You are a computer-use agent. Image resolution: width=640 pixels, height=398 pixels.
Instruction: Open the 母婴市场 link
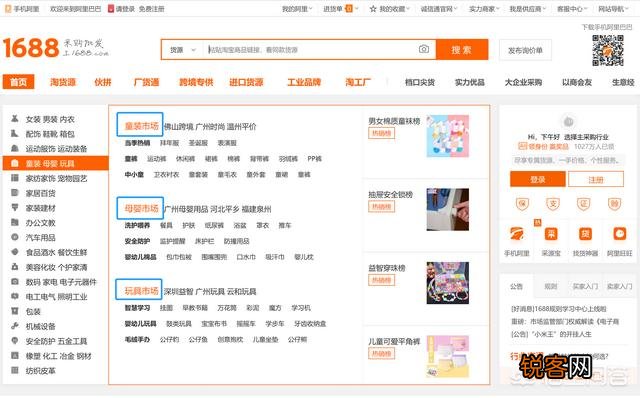click(x=141, y=208)
